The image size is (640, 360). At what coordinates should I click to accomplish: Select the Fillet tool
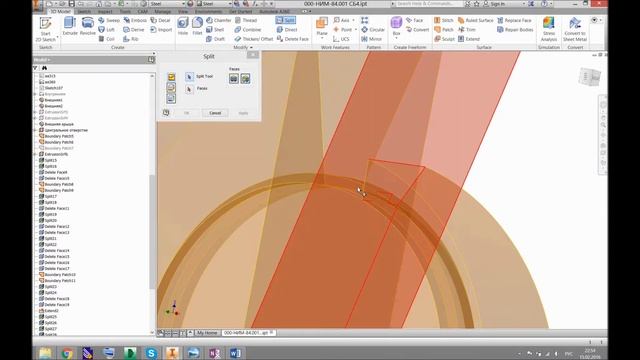197,27
